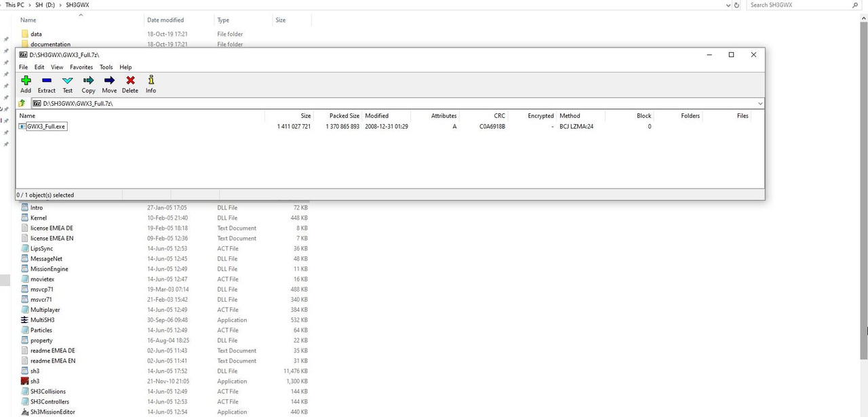Click the Kernel DLL file icon
Viewport: 868px width, 417px height.
(24, 218)
